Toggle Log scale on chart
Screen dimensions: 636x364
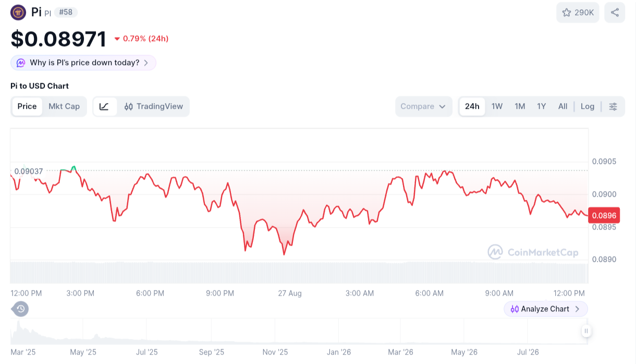(588, 106)
